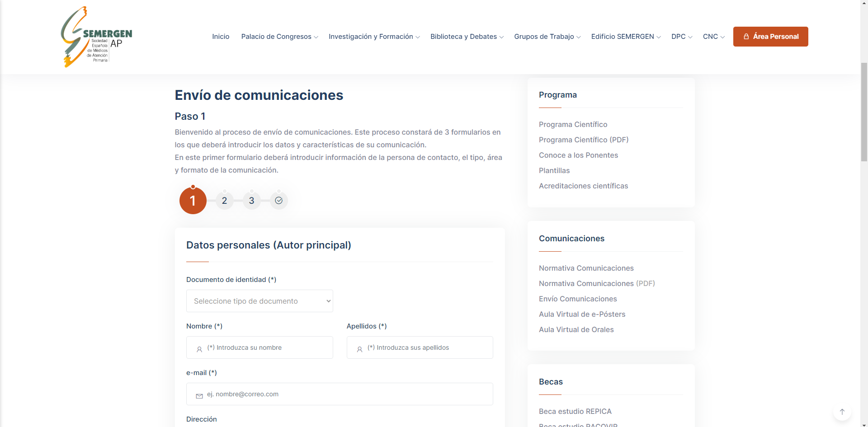Expand the Palacio de Congresos menu

[279, 37]
